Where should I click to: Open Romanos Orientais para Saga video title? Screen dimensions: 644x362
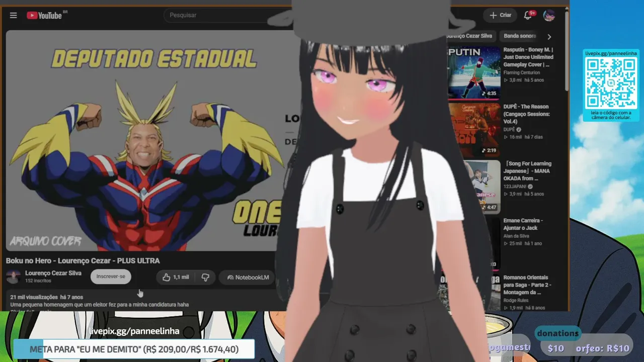[x=527, y=285]
